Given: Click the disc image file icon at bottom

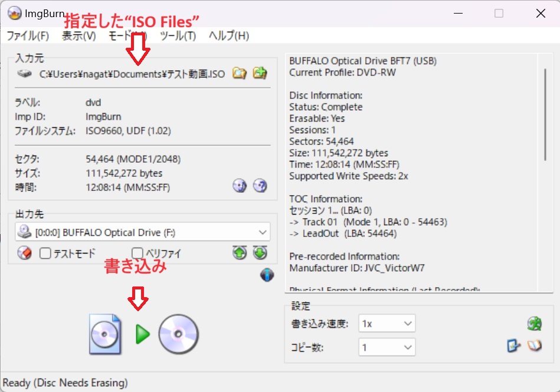Looking at the screenshot, I should (105, 334).
